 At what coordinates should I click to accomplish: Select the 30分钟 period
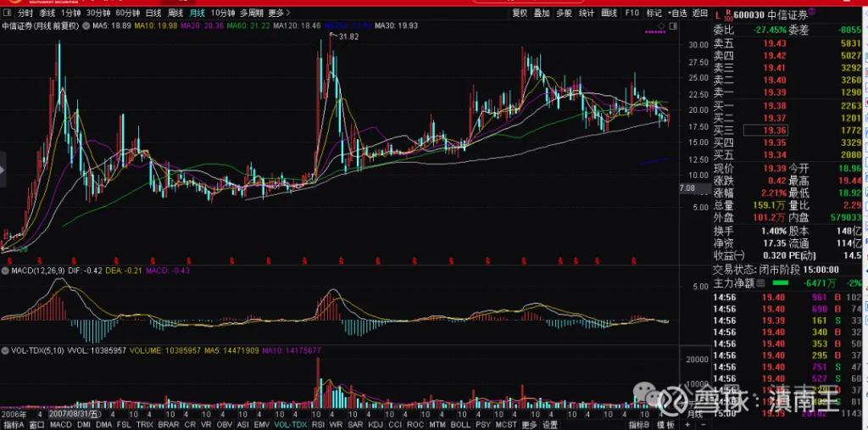(98, 13)
